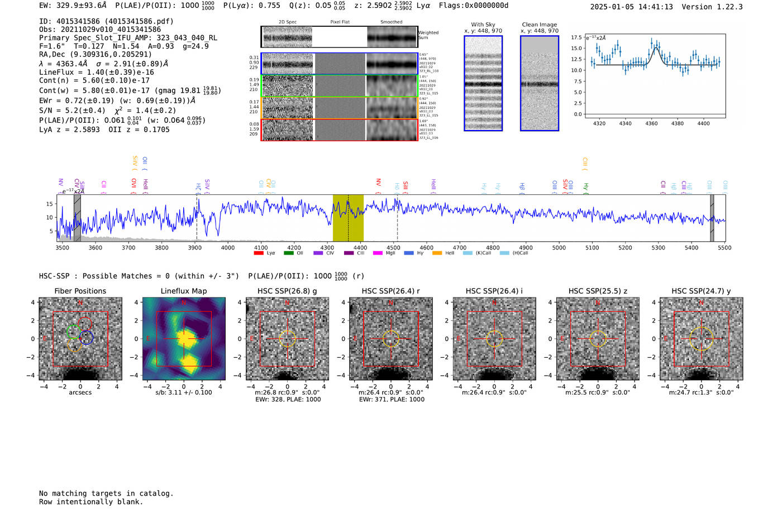The height and width of the screenshot is (532, 782).
Task: Click the 'EWr: 328, PLAE: 1000' caption
Action: pos(288,400)
